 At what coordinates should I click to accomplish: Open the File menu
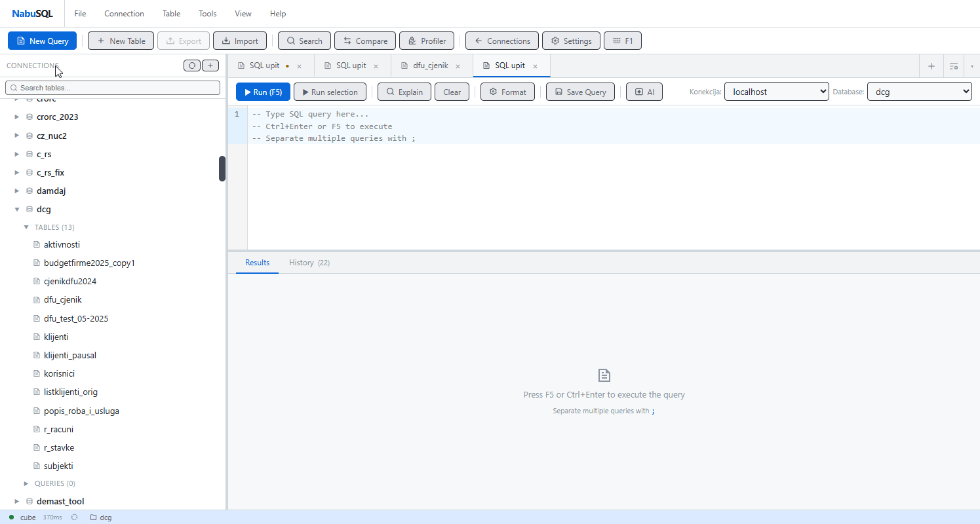80,14
